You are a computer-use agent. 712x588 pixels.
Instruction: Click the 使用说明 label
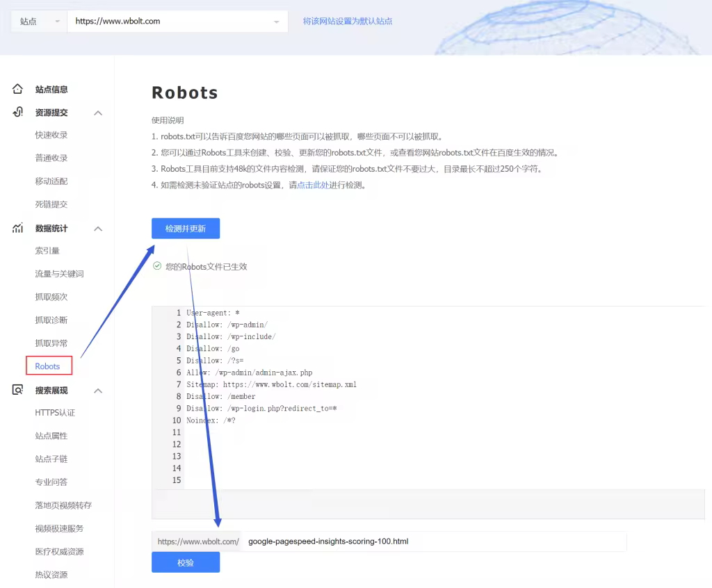168,120
